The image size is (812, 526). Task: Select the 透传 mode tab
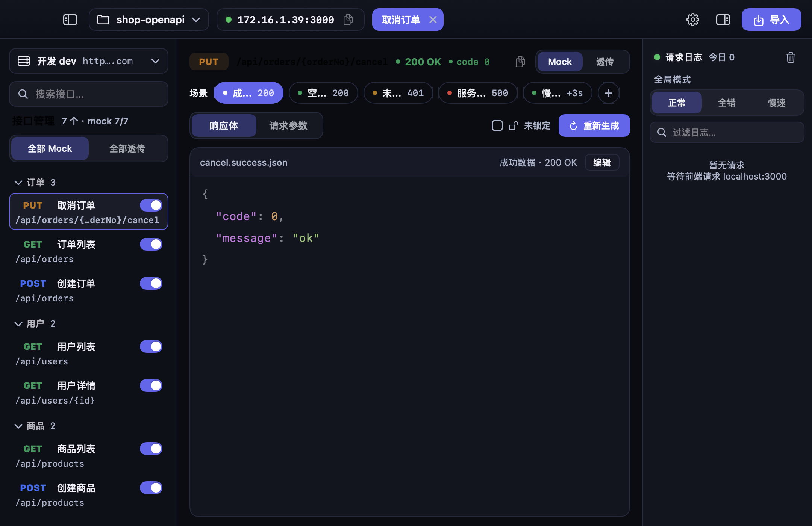605,62
